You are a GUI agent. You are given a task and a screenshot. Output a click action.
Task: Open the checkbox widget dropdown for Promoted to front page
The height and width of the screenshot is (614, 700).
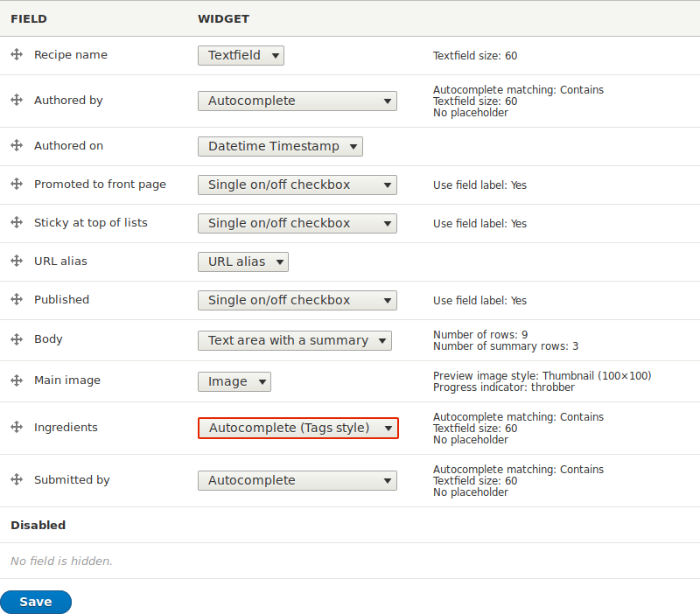click(x=297, y=185)
